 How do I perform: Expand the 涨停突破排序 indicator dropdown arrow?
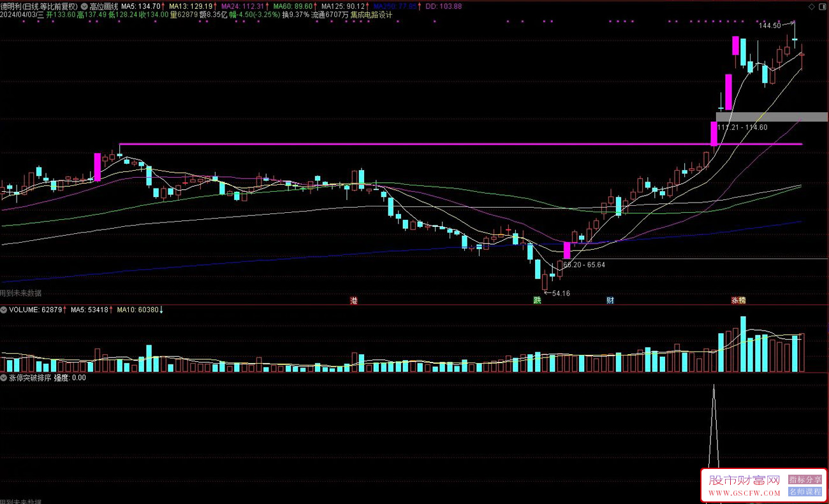pos(4,377)
